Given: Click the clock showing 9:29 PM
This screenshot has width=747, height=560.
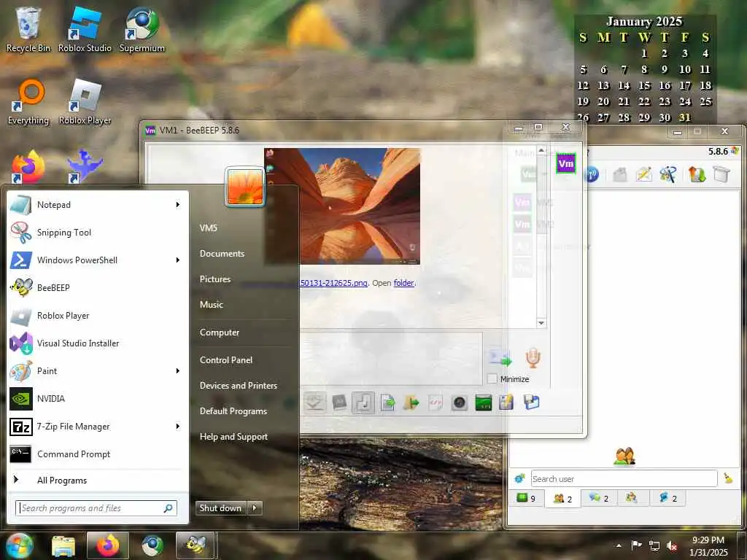Looking at the screenshot, I should click(708, 540).
